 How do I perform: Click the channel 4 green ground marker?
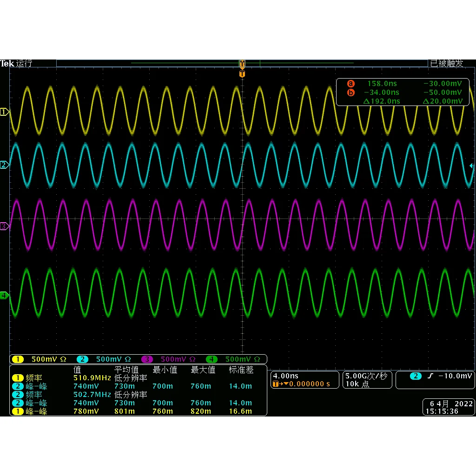(x=4, y=295)
